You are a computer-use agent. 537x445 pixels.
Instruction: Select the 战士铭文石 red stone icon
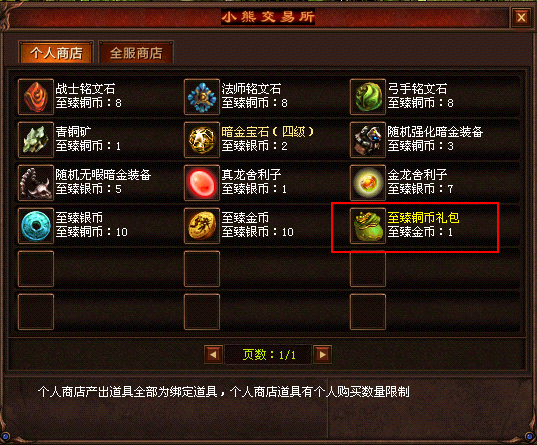click(x=36, y=97)
